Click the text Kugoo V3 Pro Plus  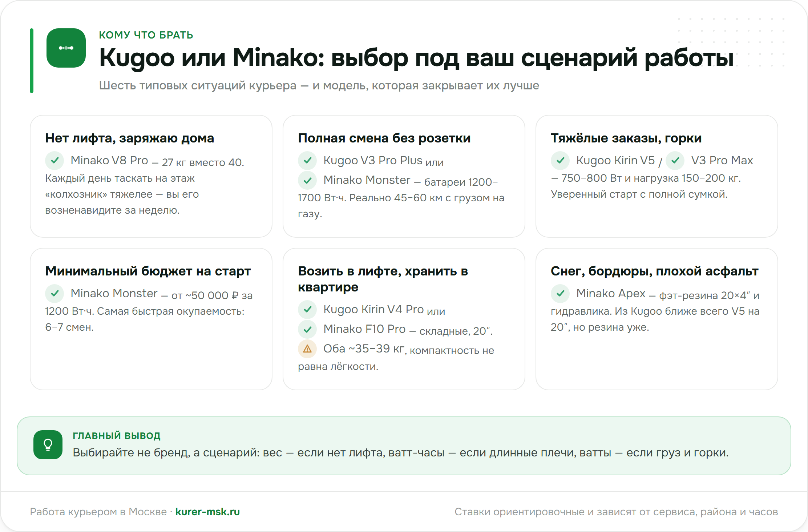(x=373, y=160)
